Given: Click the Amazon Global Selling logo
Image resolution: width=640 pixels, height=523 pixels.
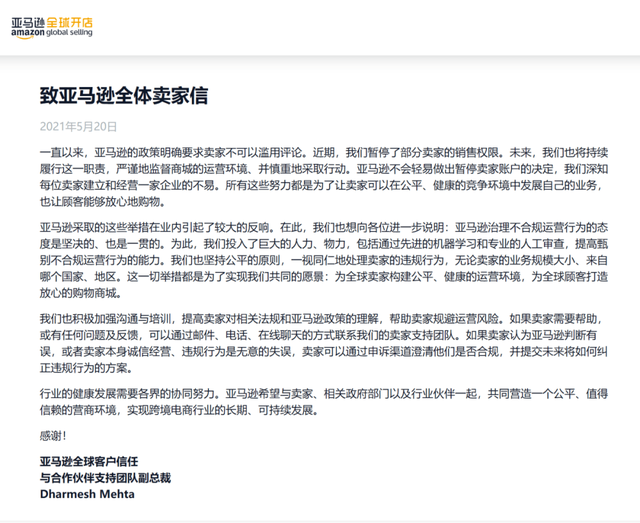Looking at the screenshot, I should [x=52, y=28].
